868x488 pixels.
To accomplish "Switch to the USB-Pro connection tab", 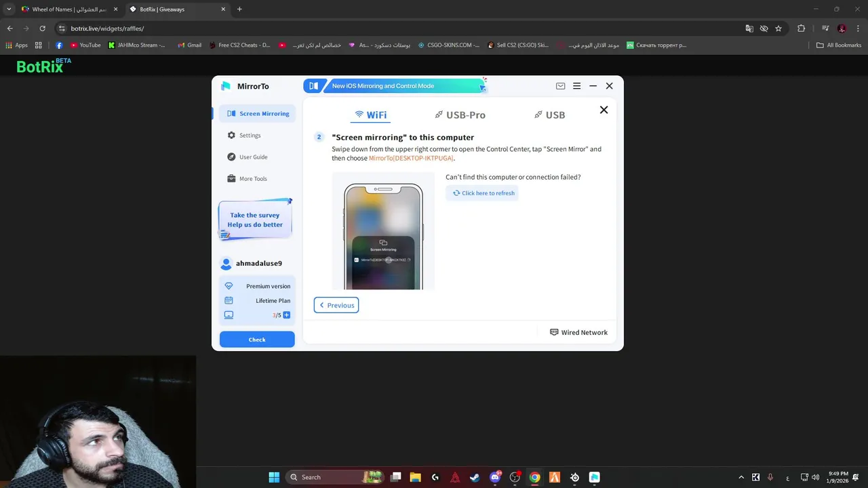I will click(460, 115).
